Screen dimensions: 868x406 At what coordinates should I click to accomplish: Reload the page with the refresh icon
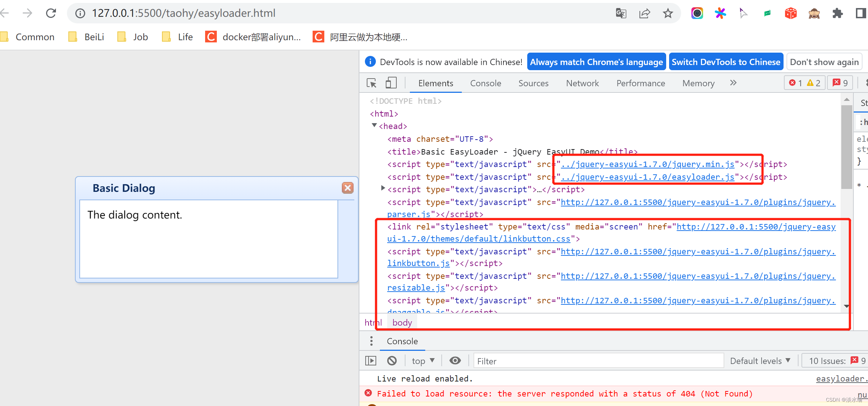(x=51, y=14)
